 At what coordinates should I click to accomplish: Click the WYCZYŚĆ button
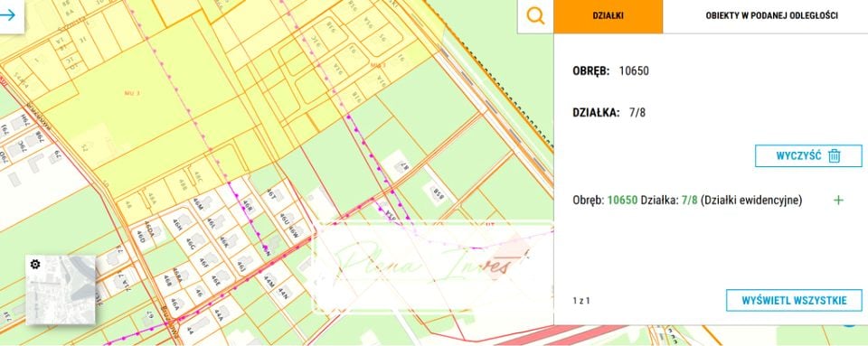808,156
